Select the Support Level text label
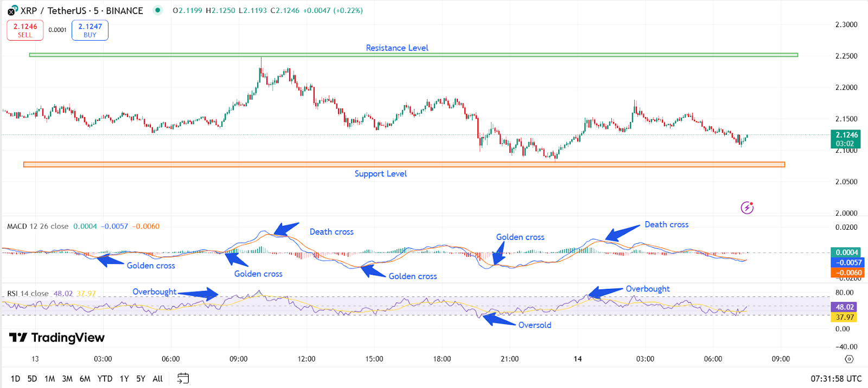The image size is (868, 388). pyautogui.click(x=381, y=173)
